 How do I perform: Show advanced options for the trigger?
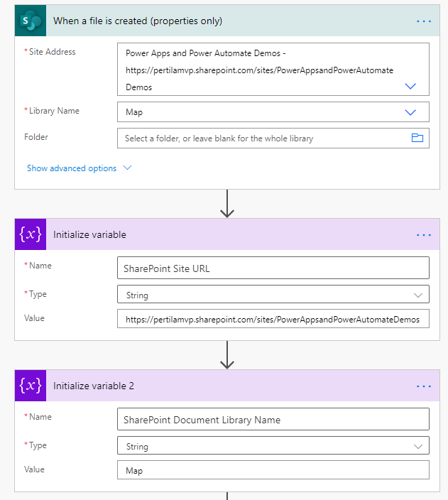pos(79,168)
